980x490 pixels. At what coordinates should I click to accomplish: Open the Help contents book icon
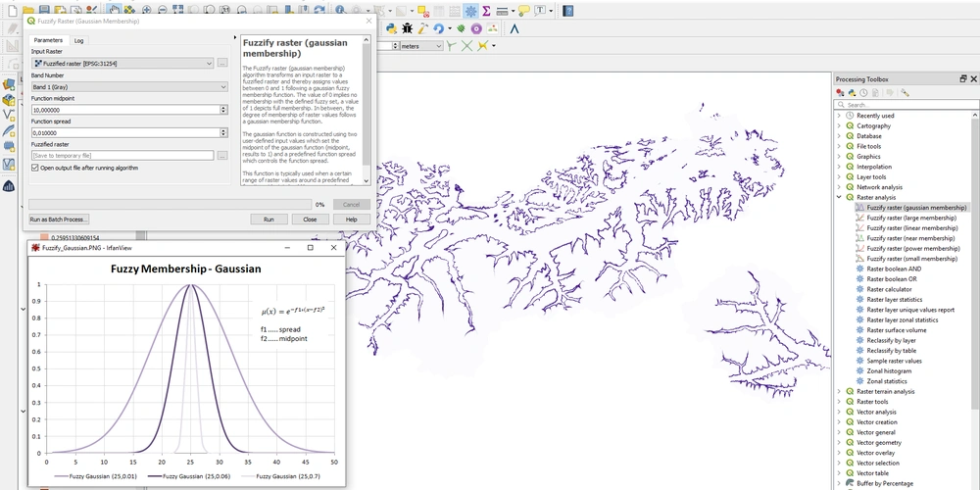click(x=567, y=11)
